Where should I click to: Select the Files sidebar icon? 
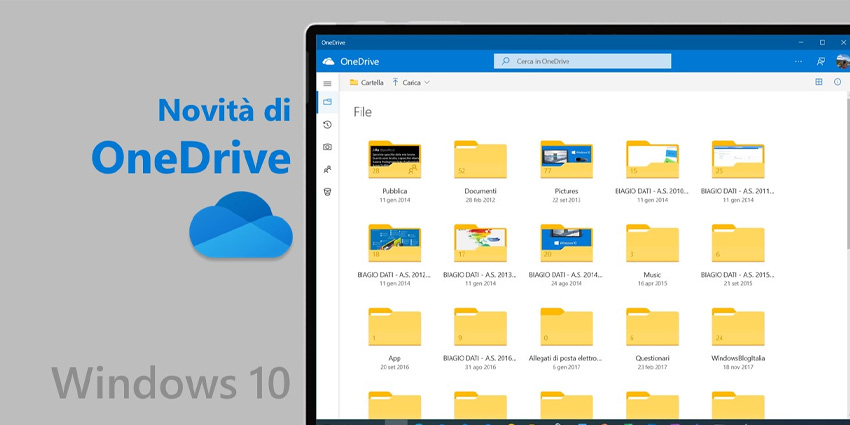(x=327, y=102)
